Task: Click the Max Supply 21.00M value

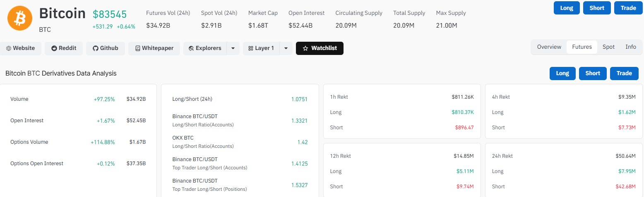Action: [447, 26]
